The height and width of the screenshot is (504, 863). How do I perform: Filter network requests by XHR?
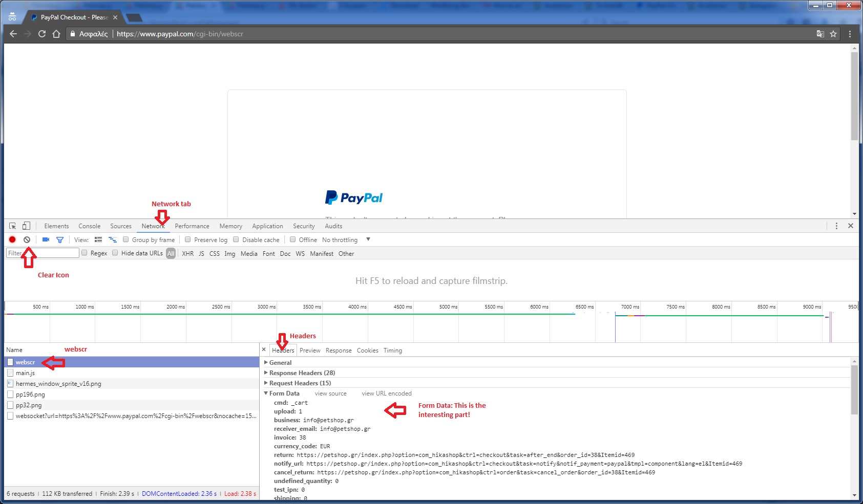[188, 253]
